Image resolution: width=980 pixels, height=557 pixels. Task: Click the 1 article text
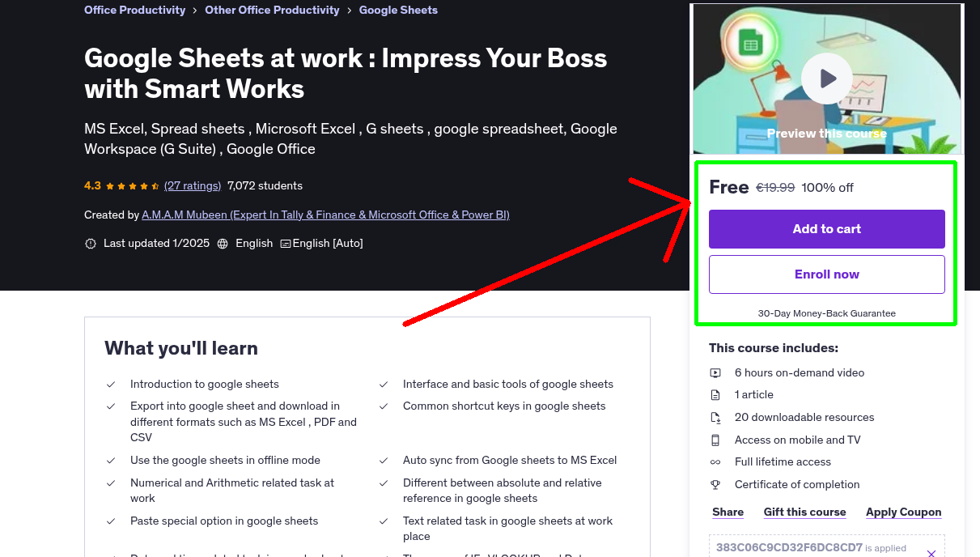click(754, 395)
